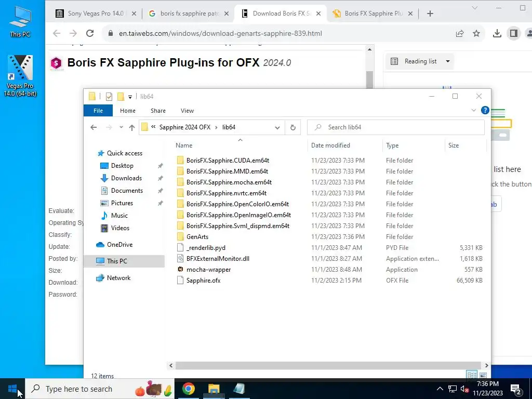Viewport: 532px width, 399px height.
Task: Switch to Sony Vegas Pro 14.0 tab
Action: click(96, 14)
